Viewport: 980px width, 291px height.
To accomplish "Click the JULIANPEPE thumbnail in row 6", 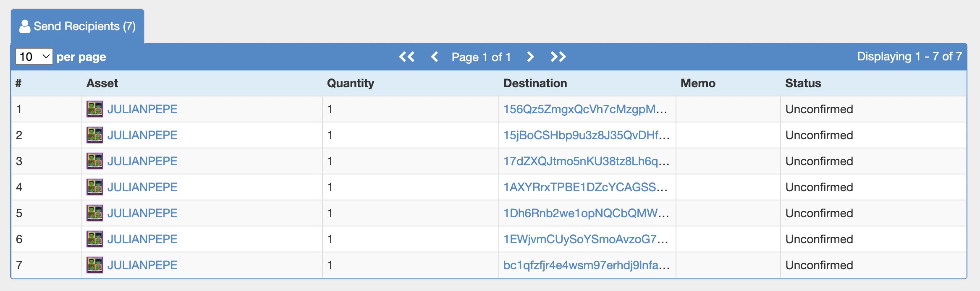I will pyautogui.click(x=95, y=239).
